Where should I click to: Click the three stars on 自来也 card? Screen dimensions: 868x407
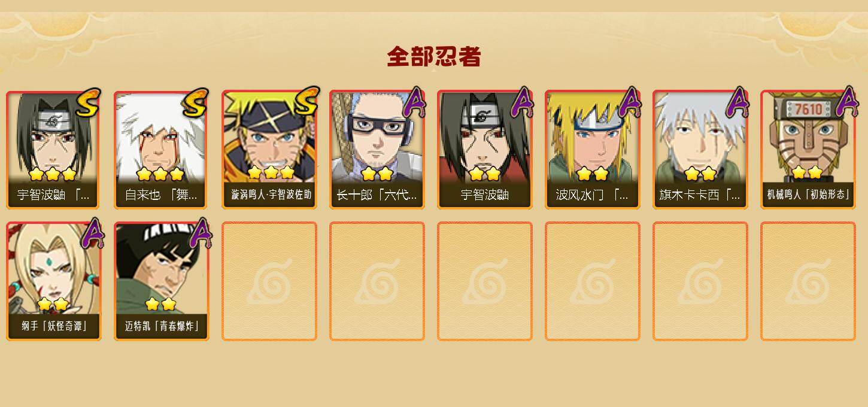tap(160, 174)
